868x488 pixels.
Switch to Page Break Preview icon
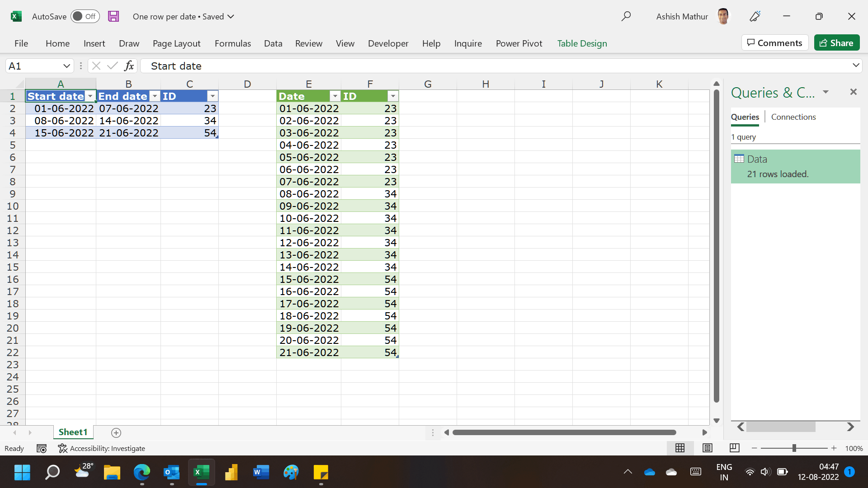[x=735, y=448]
